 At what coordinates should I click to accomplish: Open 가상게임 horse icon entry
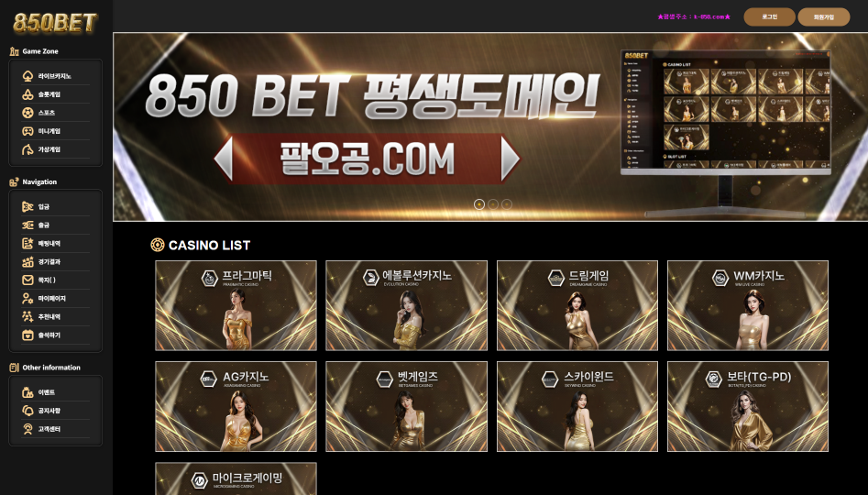(27, 149)
